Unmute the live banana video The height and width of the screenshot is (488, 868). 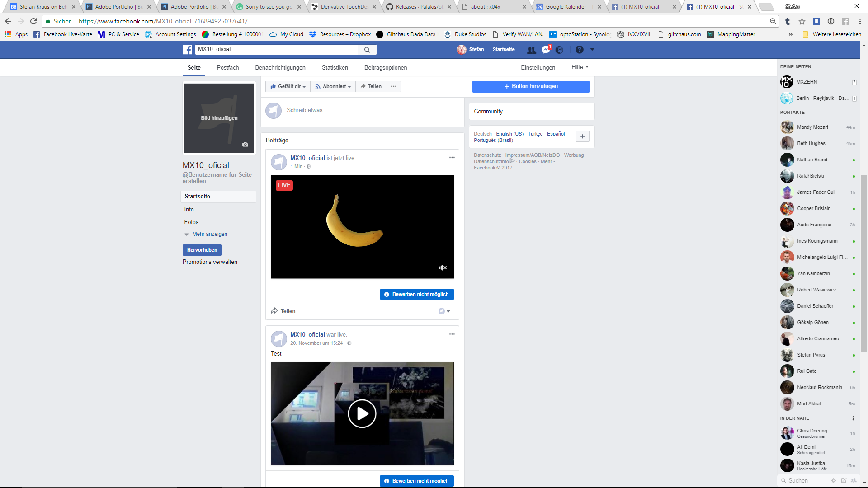click(443, 267)
